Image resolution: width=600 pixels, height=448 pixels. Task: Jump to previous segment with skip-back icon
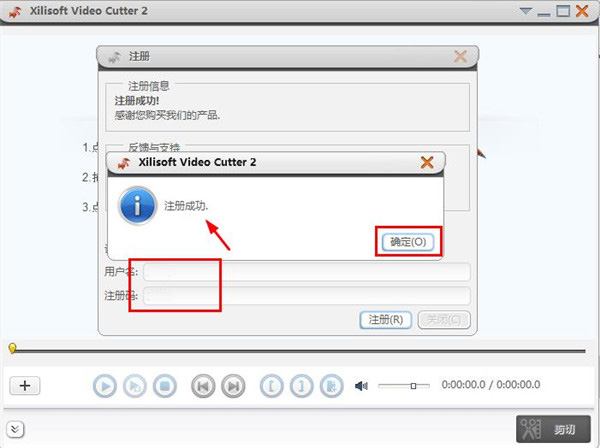click(203, 386)
